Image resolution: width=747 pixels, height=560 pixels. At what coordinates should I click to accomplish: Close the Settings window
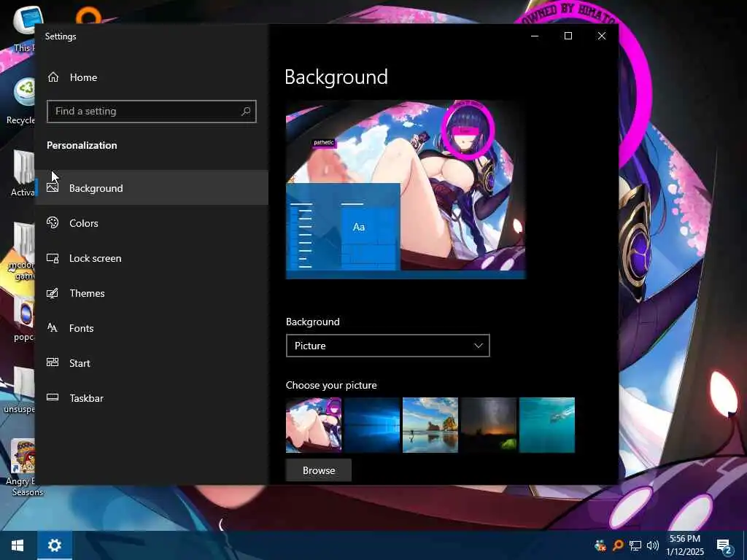[x=602, y=36]
